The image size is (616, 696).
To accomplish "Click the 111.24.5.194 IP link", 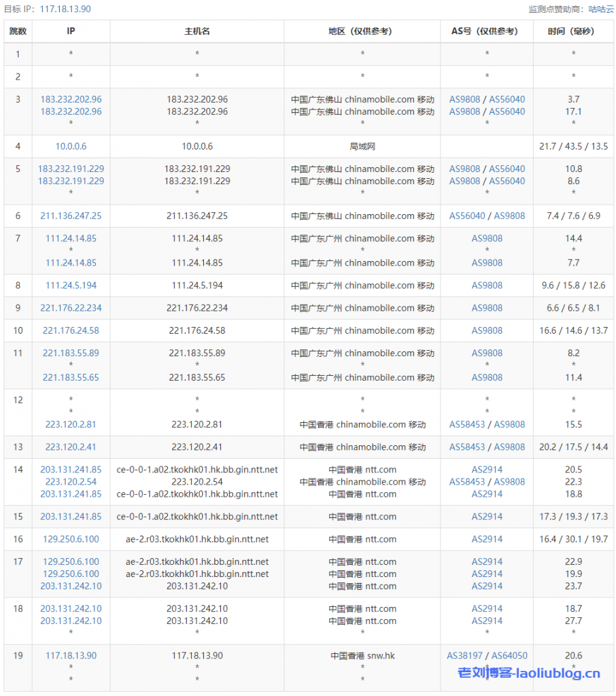I will coord(71,285).
